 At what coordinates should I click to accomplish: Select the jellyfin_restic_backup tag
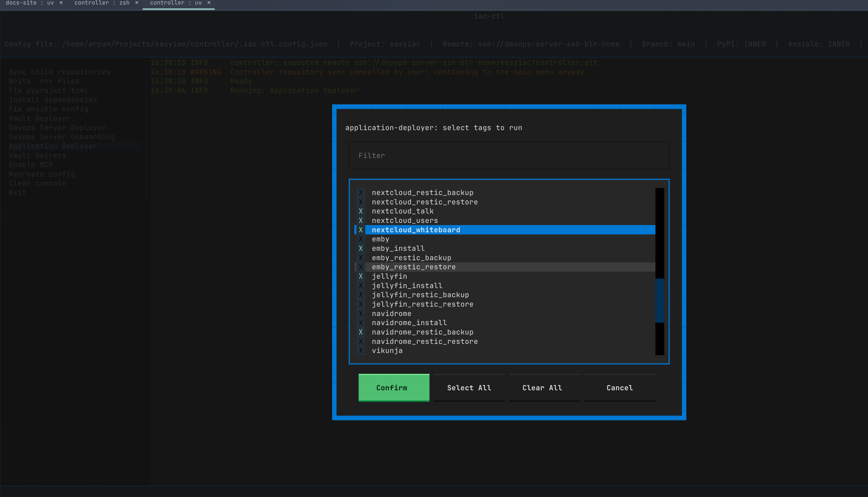tap(505, 295)
